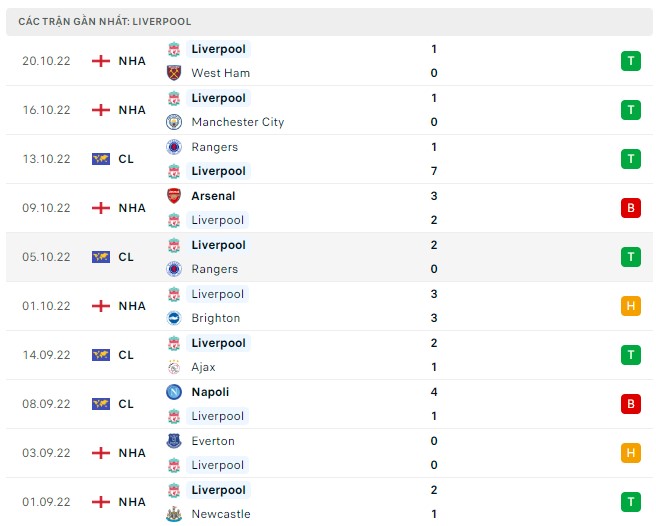The width and height of the screenshot is (656, 526).
Task: Click red B badge for Arsenal match
Action: pos(630,208)
